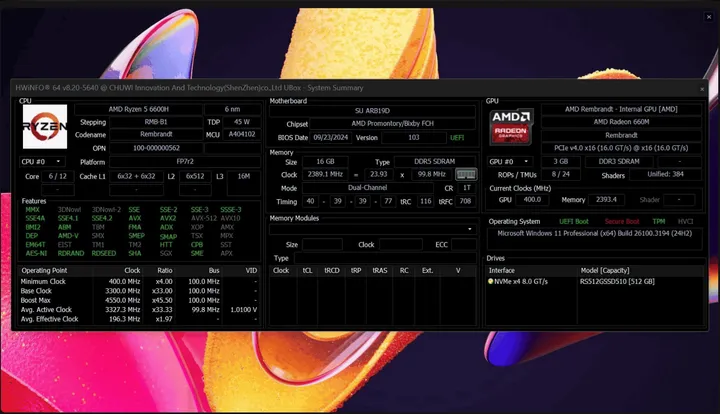Click the 23.93 memory multiplier value
Screen dimensions: 720x414
pos(379,174)
